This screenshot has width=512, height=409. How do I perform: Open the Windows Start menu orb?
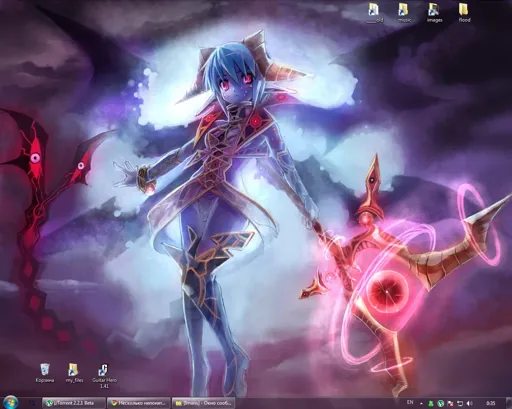click(11, 402)
